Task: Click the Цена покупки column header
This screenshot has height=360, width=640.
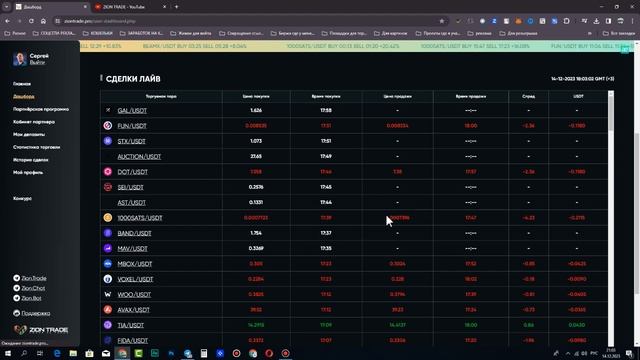Action: [256, 96]
